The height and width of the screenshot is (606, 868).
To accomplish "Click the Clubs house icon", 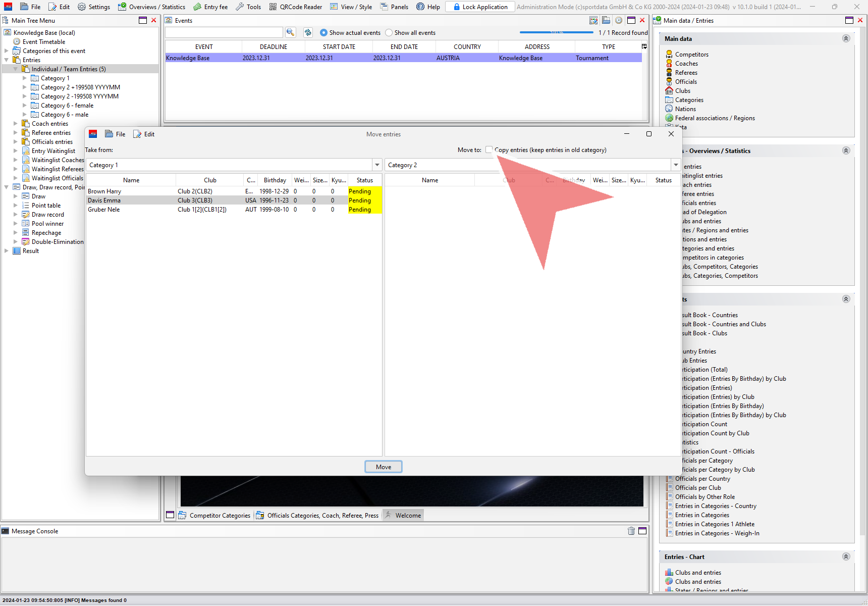I will click(669, 90).
